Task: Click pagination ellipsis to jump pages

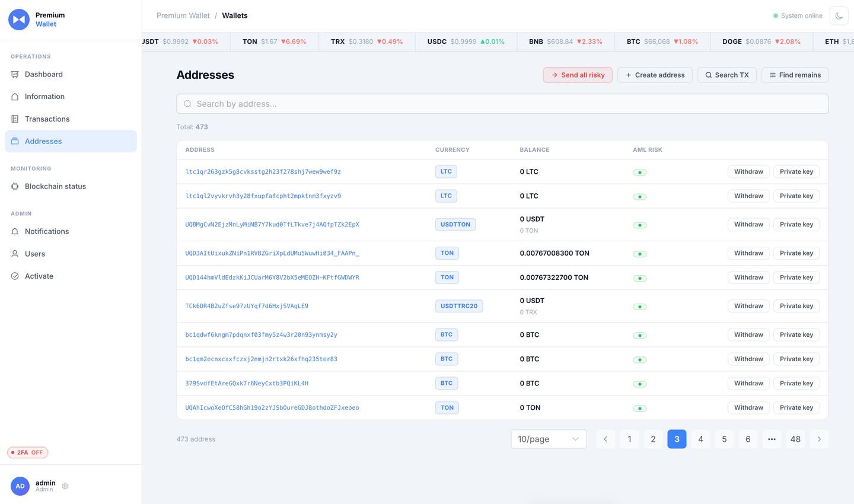Action: tap(772, 439)
